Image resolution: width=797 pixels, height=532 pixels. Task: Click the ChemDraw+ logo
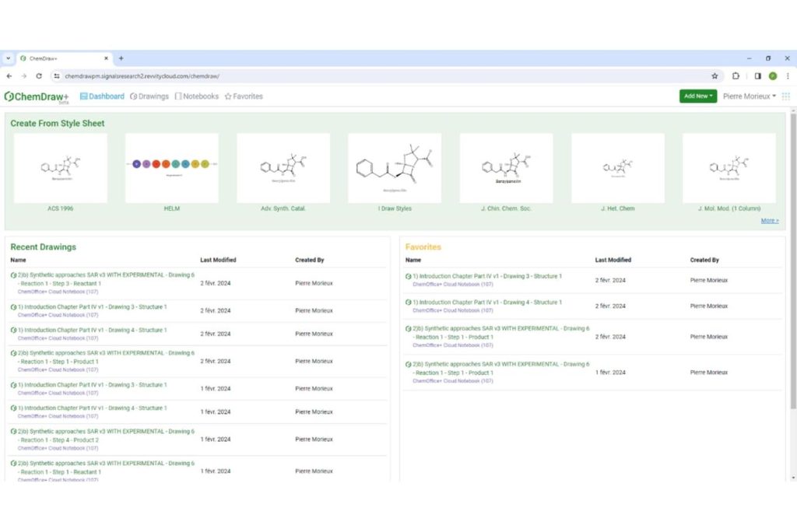click(36, 96)
